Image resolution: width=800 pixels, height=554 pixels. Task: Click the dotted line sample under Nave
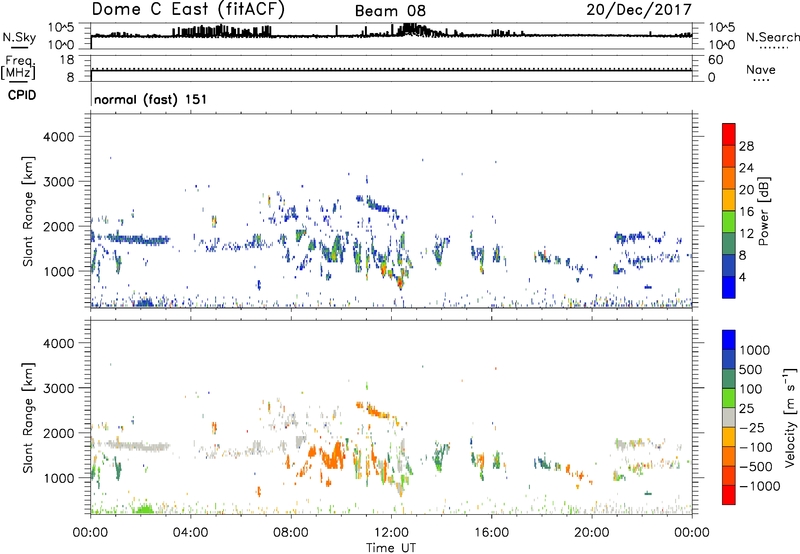(761, 81)
